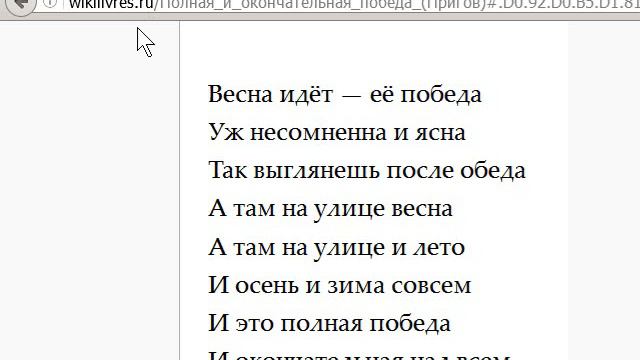Viewport: 640px width, 360px height.
Task: Click the line "И осень и зима совсем"
Action: tap(340, 285)
